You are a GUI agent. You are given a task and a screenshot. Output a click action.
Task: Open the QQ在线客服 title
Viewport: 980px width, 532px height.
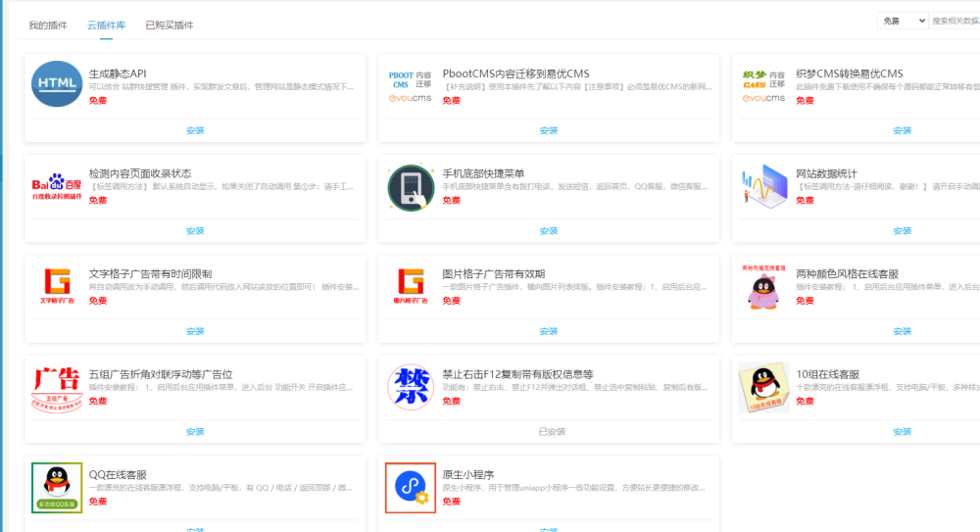[x=118, y=474]
